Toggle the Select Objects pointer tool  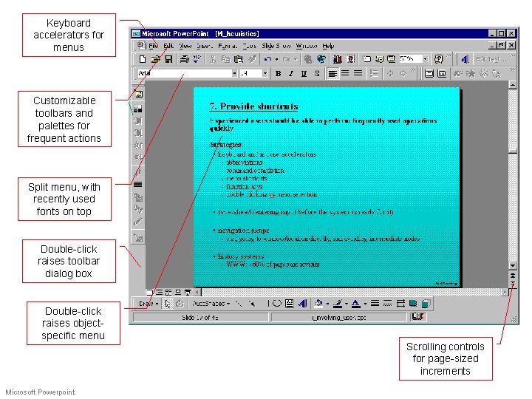point(167,304)
